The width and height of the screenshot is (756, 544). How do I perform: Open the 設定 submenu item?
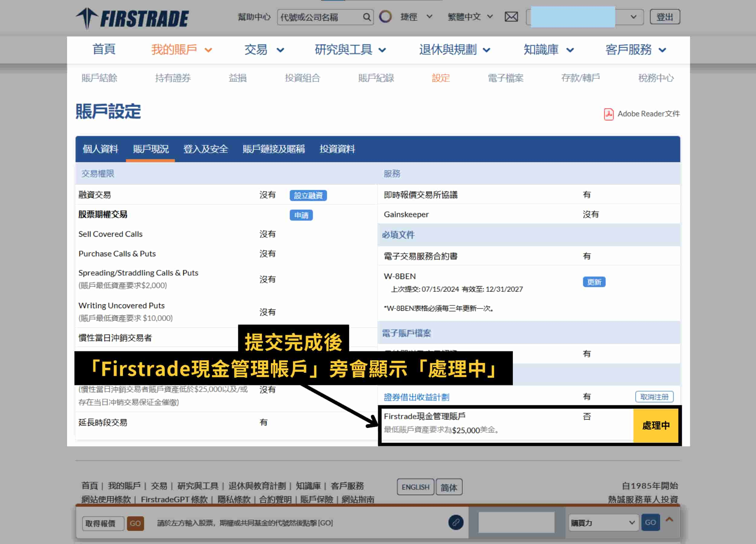pos(441,78)
